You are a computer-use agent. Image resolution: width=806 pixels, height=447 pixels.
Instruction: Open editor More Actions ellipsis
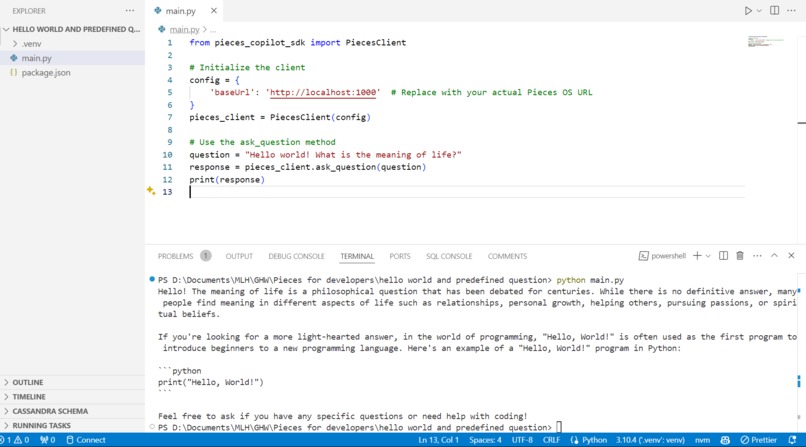(x=791, y=11)
